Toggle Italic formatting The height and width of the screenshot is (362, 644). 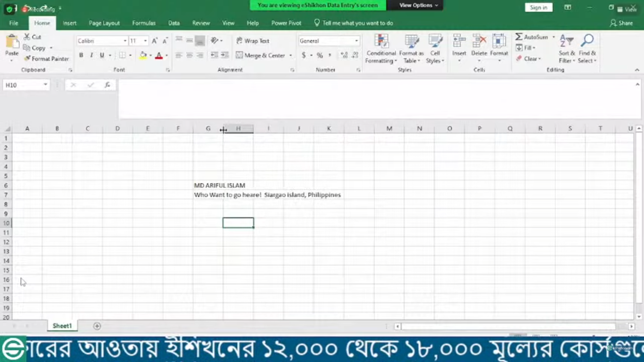pos(91,55)
